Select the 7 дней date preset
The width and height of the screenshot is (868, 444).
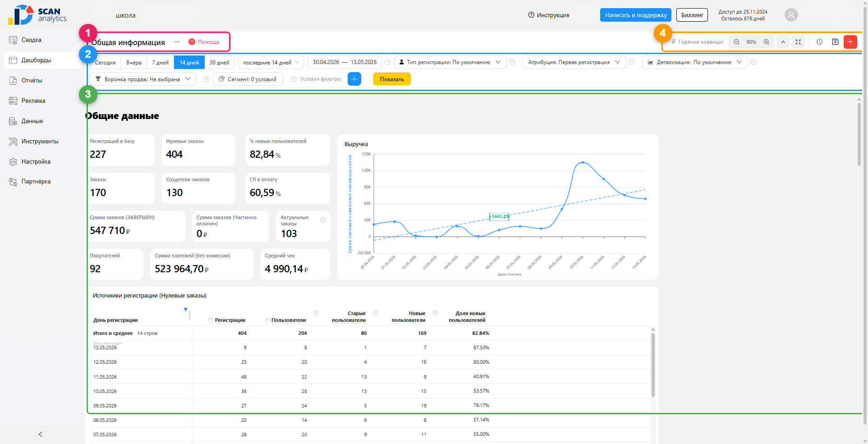161,63
